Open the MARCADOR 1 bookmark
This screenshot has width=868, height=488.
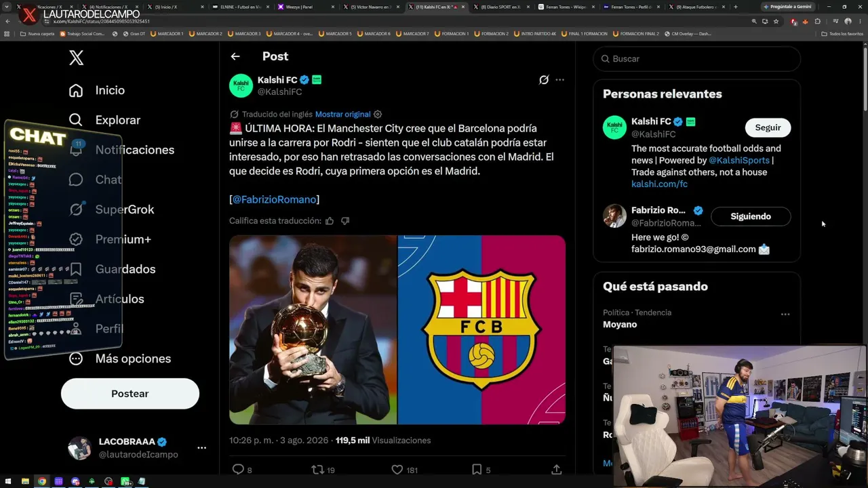[x=166, y=33]
